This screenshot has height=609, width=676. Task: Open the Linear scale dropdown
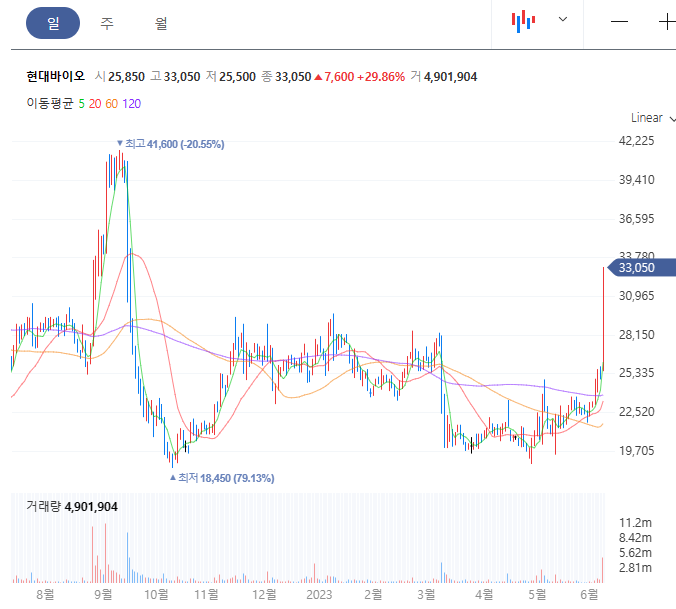[x=653, y=118]
